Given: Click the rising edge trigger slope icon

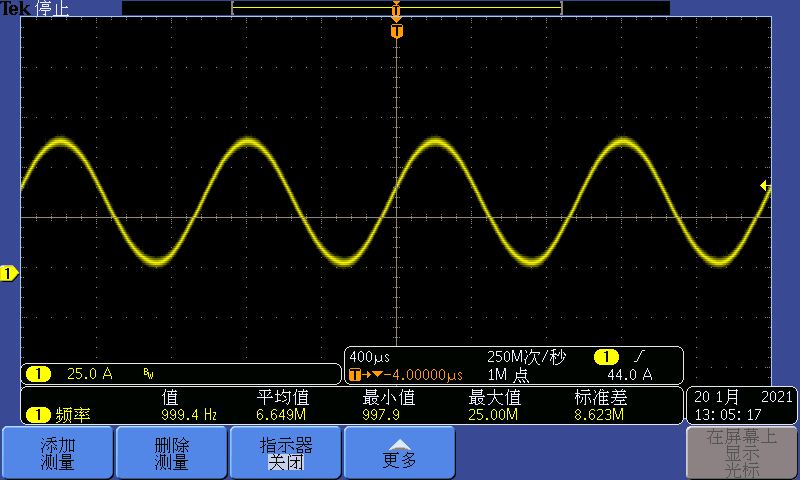Looking at the screenshot, I should 640,357.
